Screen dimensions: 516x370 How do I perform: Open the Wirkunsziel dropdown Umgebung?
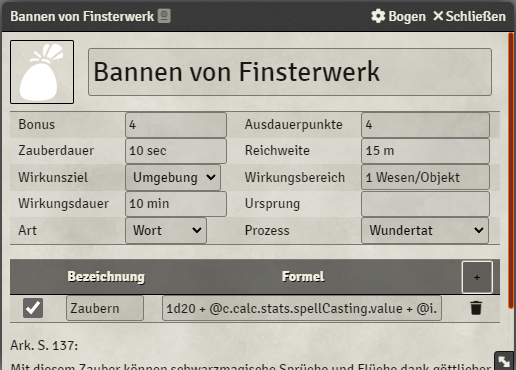[x=173, y=177]
